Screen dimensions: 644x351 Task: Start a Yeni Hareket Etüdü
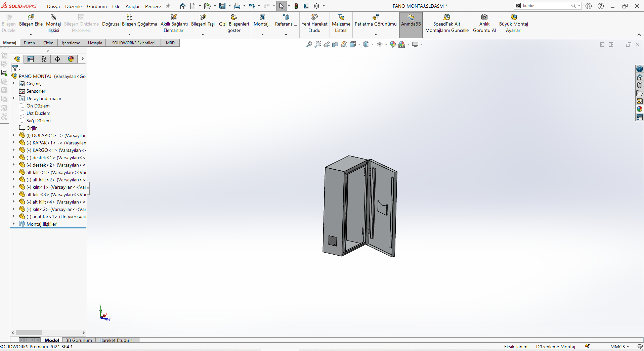click(314, 24)
